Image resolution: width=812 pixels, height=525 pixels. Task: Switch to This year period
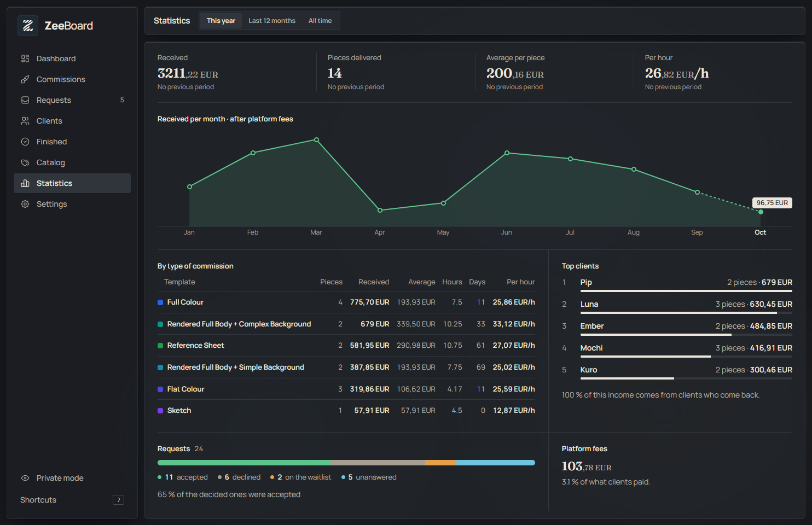pyautogui.click(x=221, y=21)
